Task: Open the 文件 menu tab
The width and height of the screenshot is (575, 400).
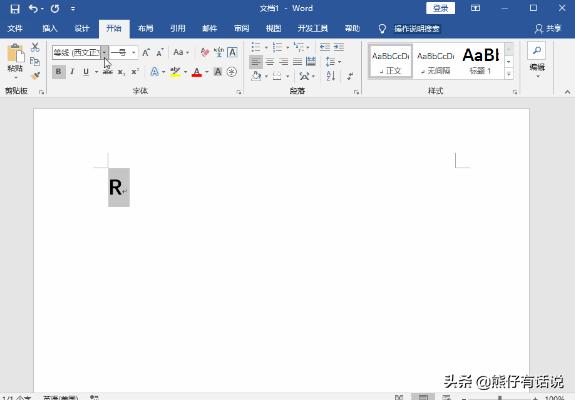Action: [x=15, y=29]
